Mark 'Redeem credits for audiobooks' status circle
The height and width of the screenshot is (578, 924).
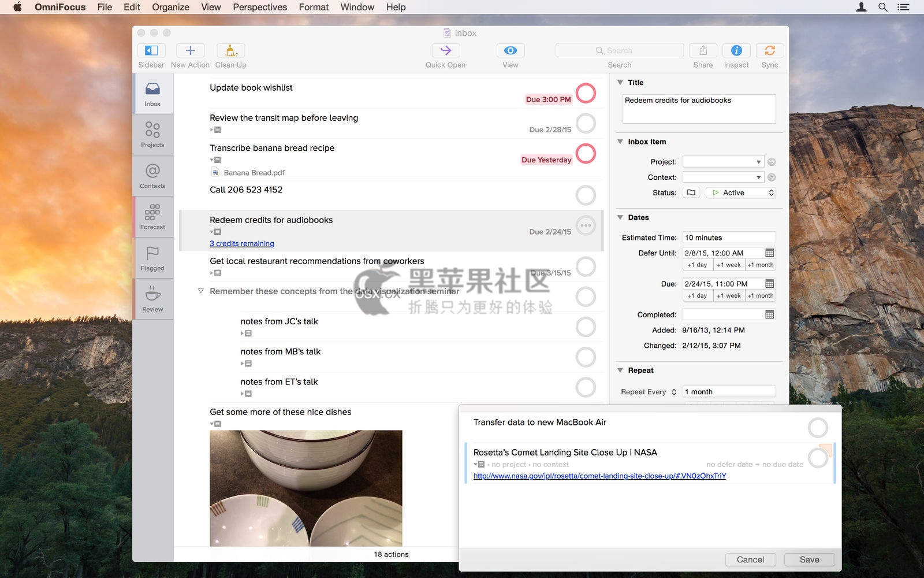(586, 225)
